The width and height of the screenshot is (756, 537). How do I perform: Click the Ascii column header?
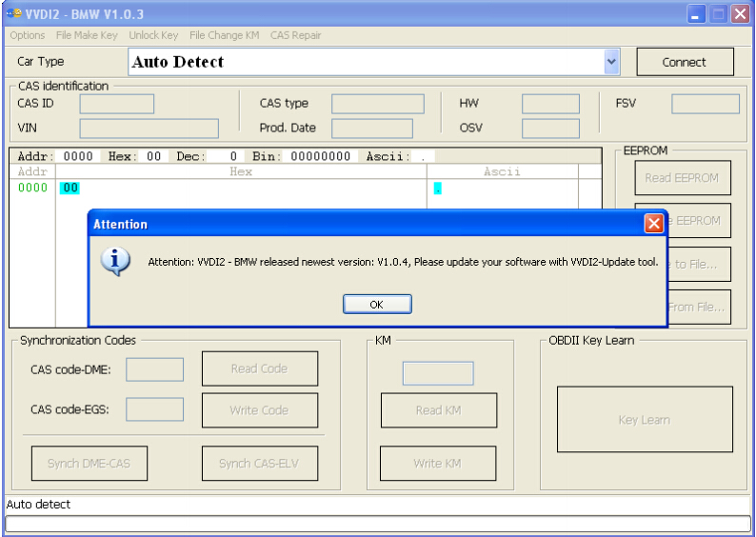click(502, 171)
